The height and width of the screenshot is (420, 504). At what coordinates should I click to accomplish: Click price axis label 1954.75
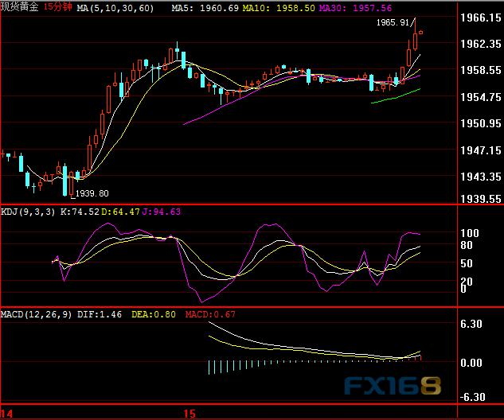481,97
